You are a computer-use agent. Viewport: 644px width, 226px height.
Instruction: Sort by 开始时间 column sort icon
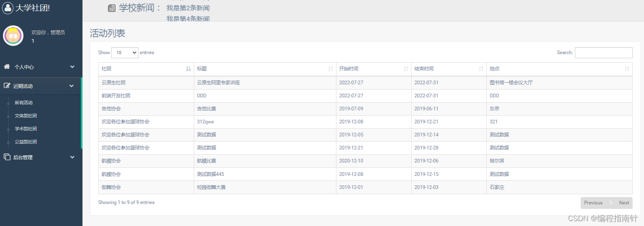(406, 69)
